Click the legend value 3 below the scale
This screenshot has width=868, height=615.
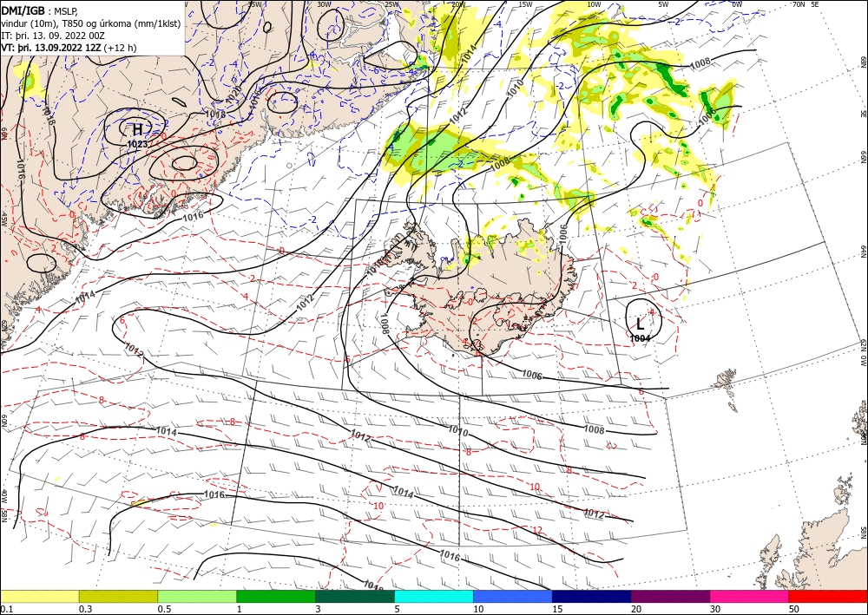click(319, 609)
